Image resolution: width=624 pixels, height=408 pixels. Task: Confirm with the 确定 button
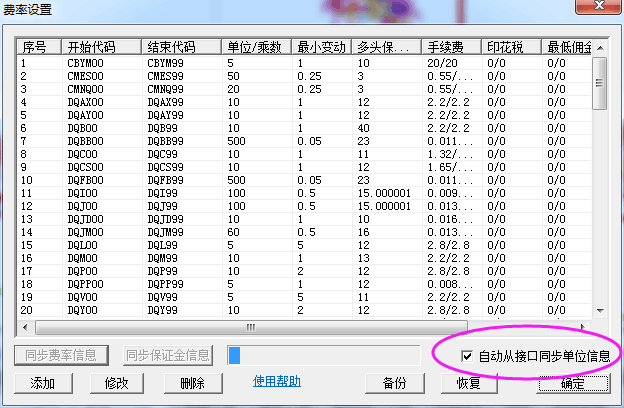pos(573,383)
